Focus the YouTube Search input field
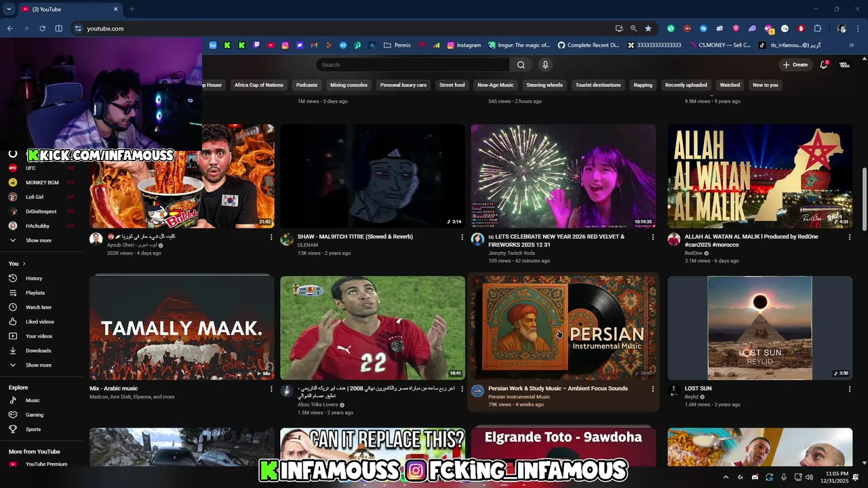 click(x=412, y=65)
